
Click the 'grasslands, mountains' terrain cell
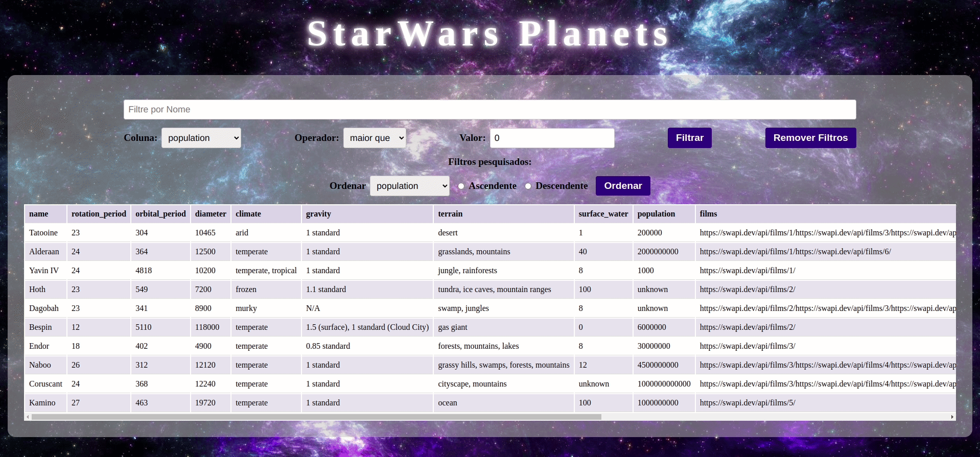pos(504,252)
